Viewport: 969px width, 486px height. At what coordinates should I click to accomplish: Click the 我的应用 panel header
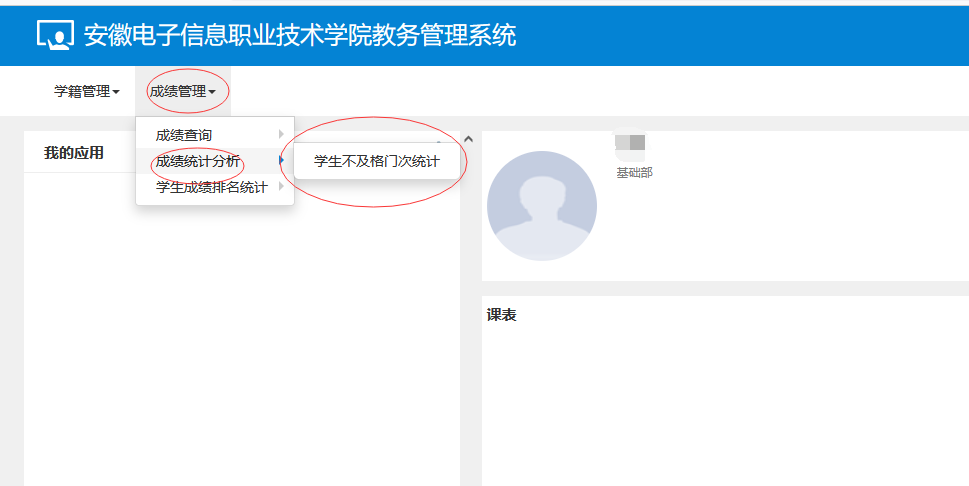74,153
